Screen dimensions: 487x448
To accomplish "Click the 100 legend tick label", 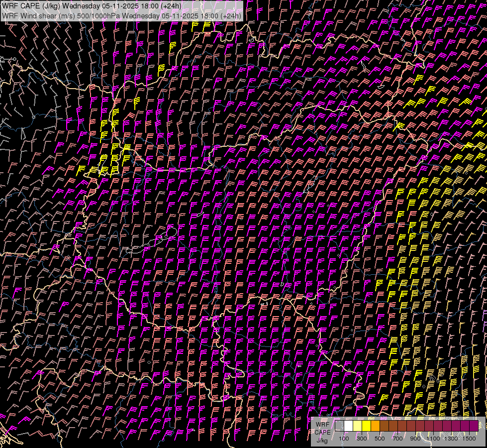I will click(344, 439).
